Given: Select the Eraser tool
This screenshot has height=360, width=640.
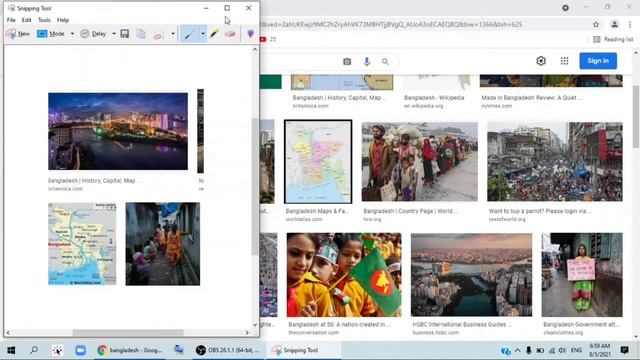Looking at the screenshot, I should click(230, 34).
